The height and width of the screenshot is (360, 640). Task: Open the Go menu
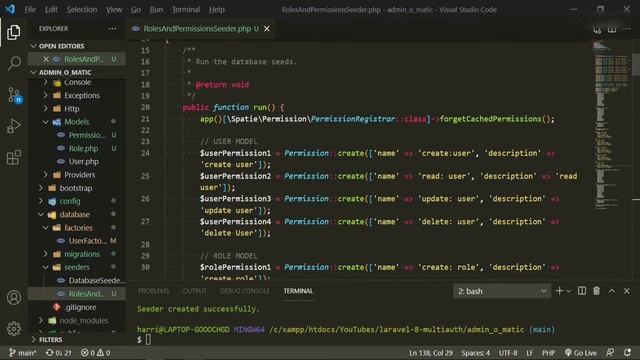136,9
